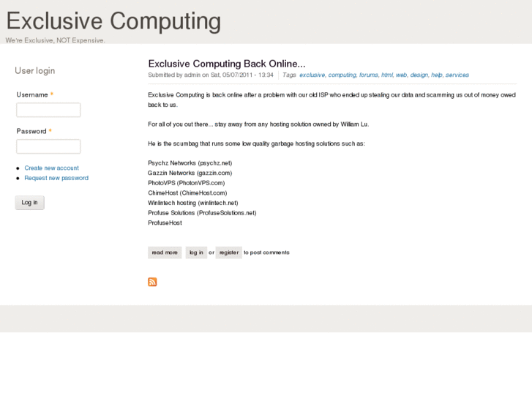Open the Exclusive Computing Back Online post title
The image size is (532, 399).
227,64
